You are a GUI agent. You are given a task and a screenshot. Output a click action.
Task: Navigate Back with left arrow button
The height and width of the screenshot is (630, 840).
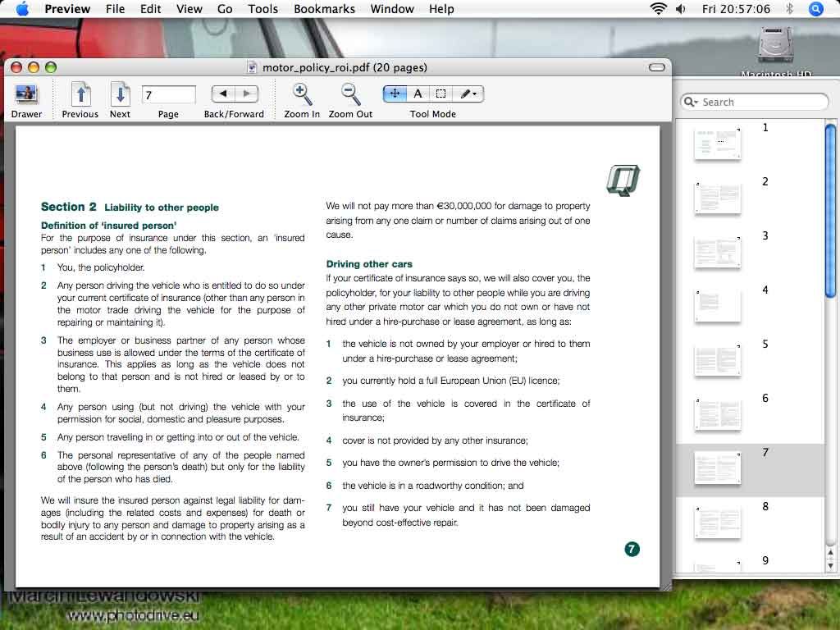coord(223,94)
